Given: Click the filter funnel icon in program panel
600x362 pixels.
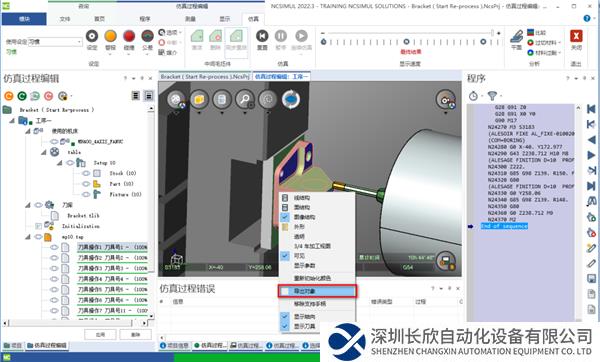Looking at the screenshot, I should click(492, 96).
